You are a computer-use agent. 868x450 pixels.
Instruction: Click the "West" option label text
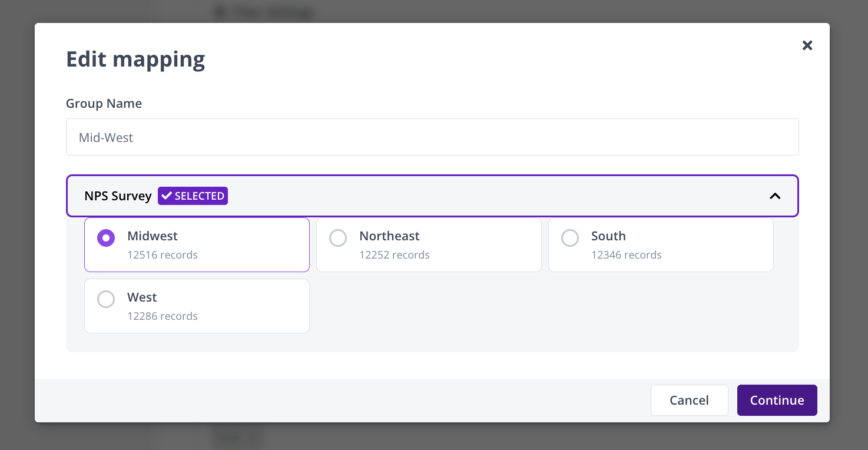142,297
